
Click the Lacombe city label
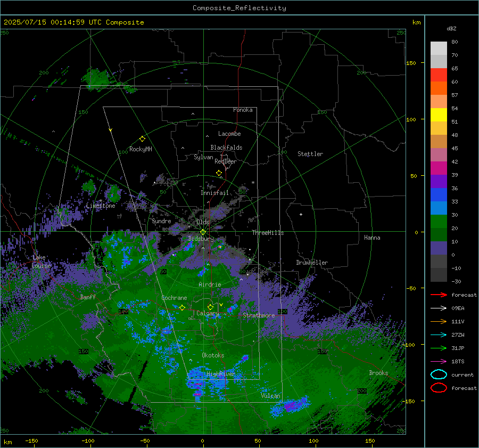coord(229,134)
